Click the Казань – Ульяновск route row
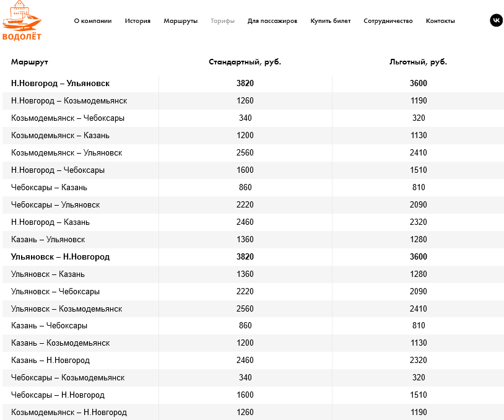 pyautogui.click(x=253, y=240)
